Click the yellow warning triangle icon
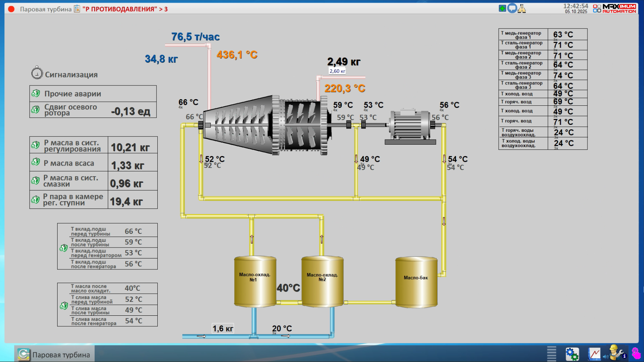The image size is (644, 362). (522, 8)
